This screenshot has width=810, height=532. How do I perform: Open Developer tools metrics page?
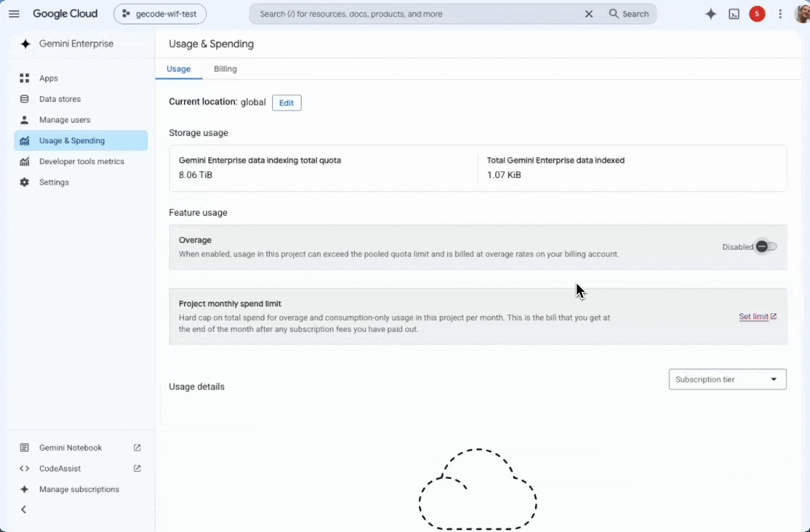click(x=81, y=161)
